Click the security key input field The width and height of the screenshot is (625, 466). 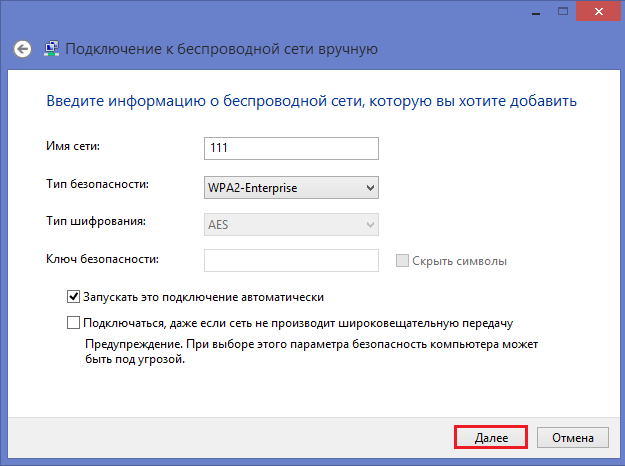291,261
